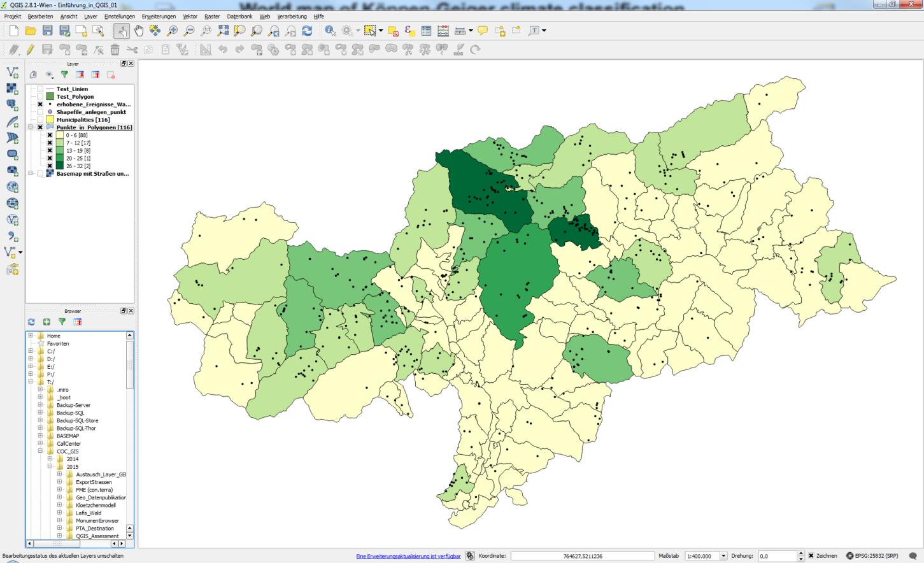
Task: Add SpatiaLite layer with feather icon
Action: pyautogui.click(x=12, y=122)
